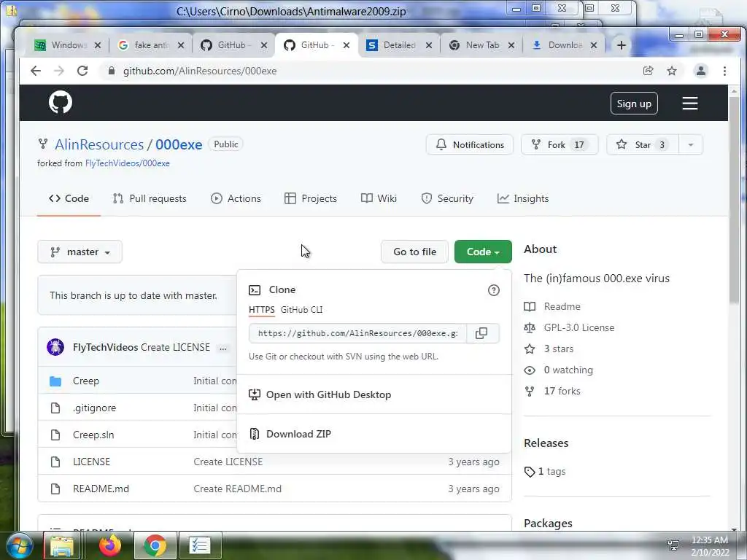The image size is (747, 560).
Task: Launch Firefox from taskbar
Action: [110, 545]
